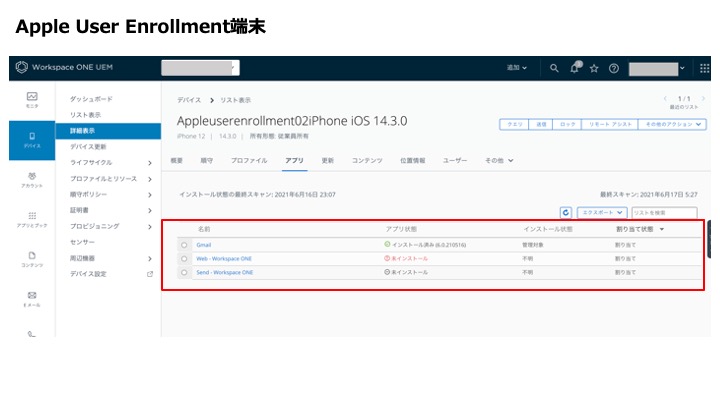Open the search magnifier in header
This screenshot has width=720, height=405.
tap(554, 68)
